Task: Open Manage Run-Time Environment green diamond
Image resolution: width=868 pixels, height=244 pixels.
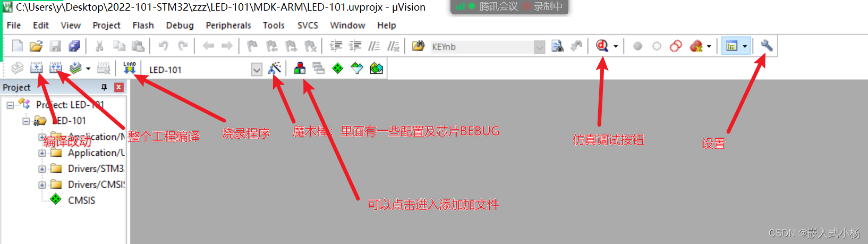Action: tap(338, 68)
